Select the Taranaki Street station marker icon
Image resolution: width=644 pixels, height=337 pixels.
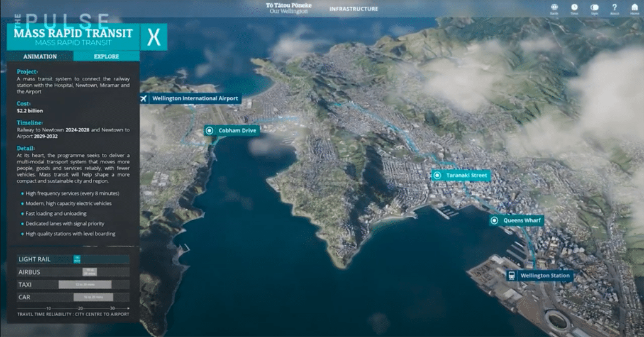[438, 175]
